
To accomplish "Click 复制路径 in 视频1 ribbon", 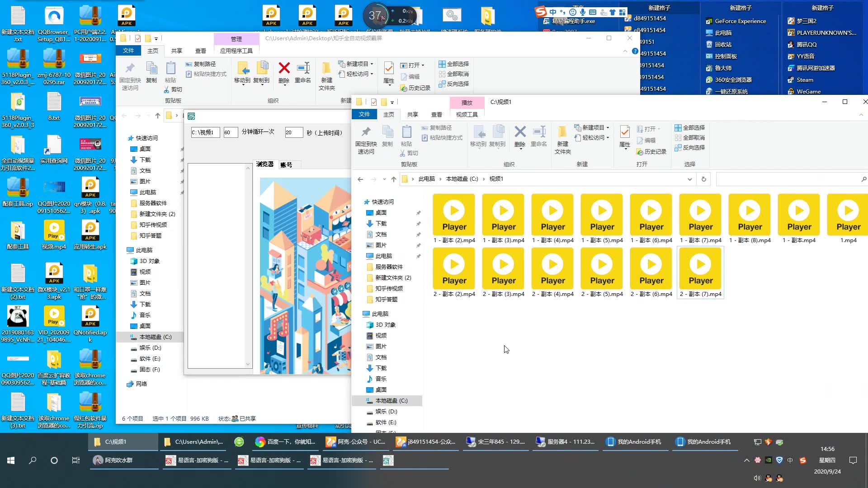I will 436,128.
